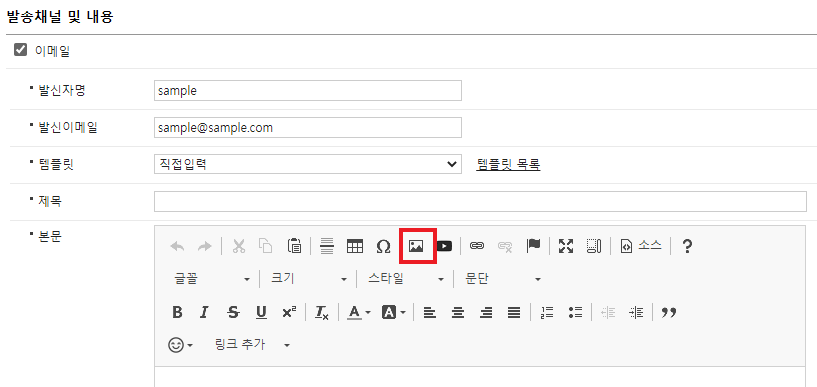Viewport: 817px width, 387px height.
Task: Click the Paste clipboard icon
Action: point(294,246)
